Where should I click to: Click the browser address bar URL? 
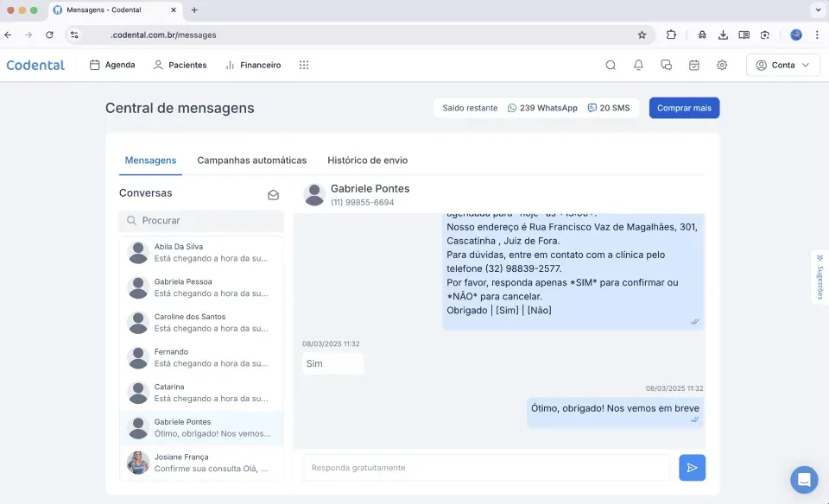[163, 35]
